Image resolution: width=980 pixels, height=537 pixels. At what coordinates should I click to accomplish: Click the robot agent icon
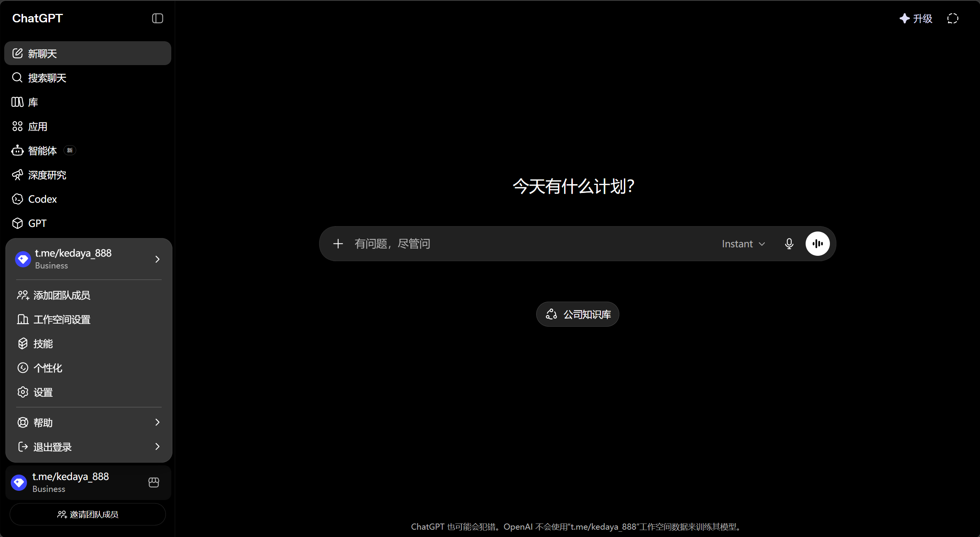point(17,151)
